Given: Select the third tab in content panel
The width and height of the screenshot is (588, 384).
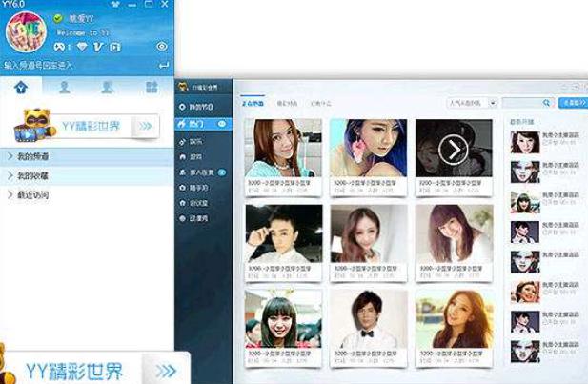Looking at the screenshot, I should click(320, 103).
